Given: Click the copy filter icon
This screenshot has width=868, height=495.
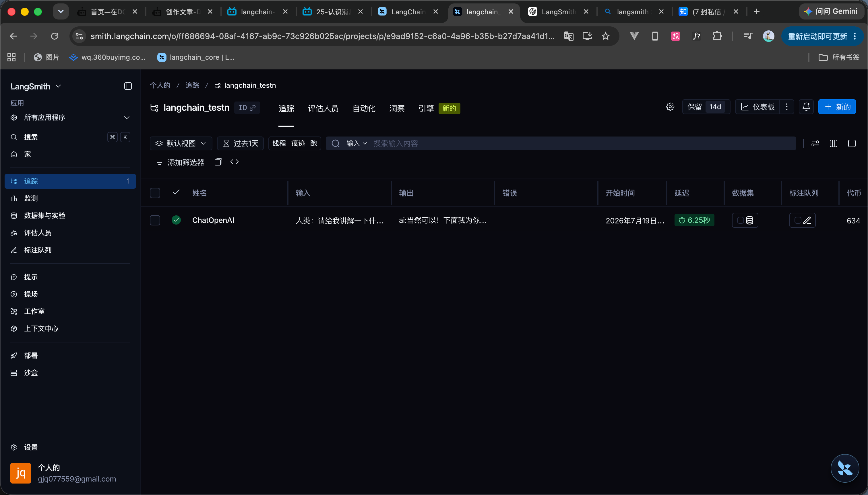Looking at the screenshot, I should (218, 162).
